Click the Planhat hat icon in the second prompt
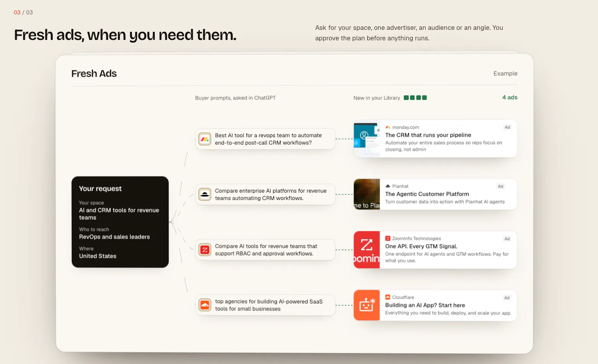The width and height of the screenshot is (598, 364). (205, 194)
